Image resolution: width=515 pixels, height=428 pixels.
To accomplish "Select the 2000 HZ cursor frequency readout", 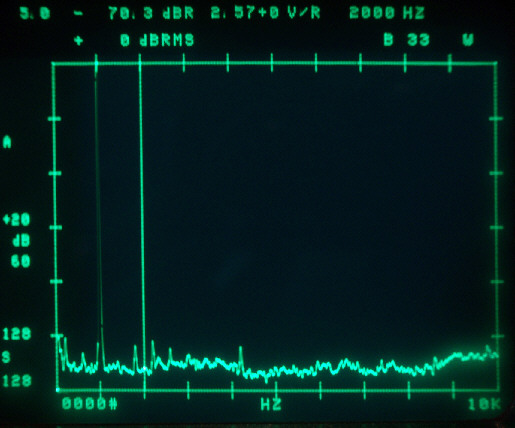I will point(387,14).
